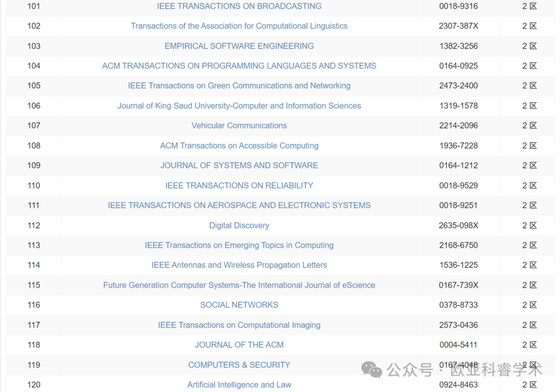
Task: Click the 2 区 cell in the SOCIAL NETWORKS row
Action: [x=529, y=305]
